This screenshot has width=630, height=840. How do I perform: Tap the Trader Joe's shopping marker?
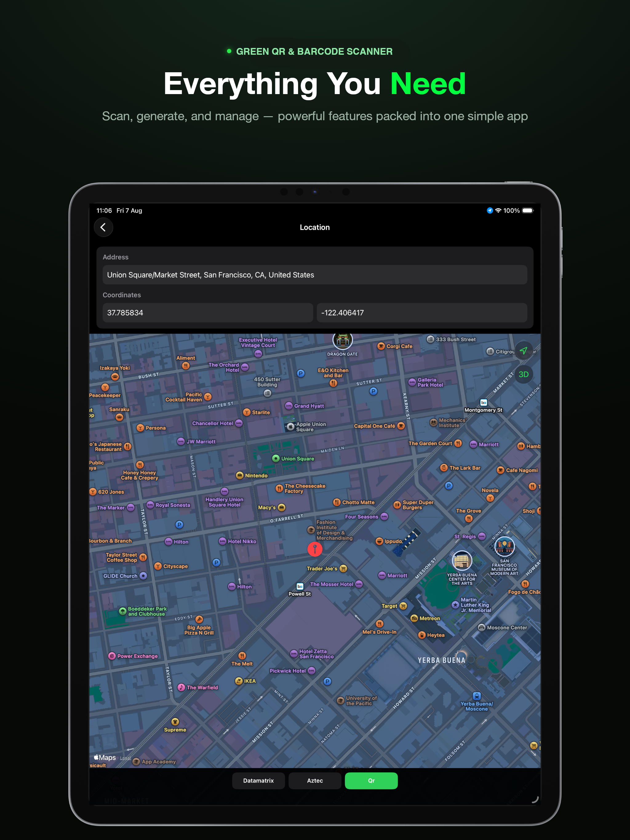tap(344, 569)
